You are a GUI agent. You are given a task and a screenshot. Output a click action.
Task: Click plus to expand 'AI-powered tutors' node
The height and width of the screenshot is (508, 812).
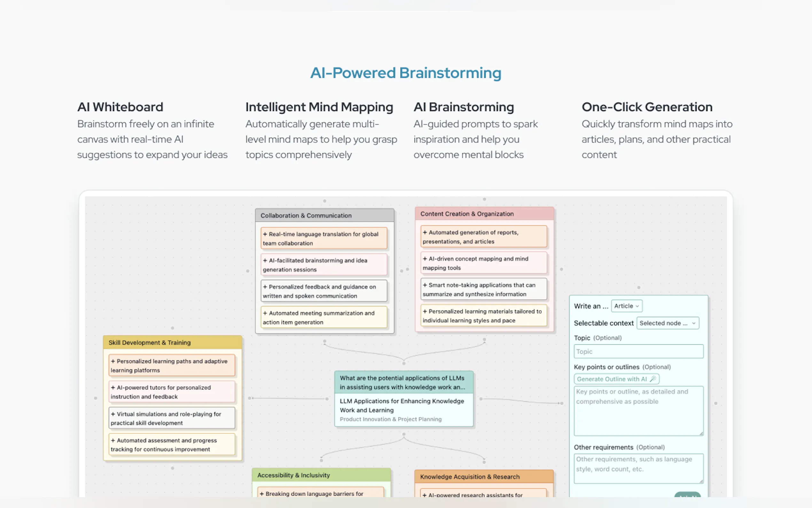pos(113,387)
